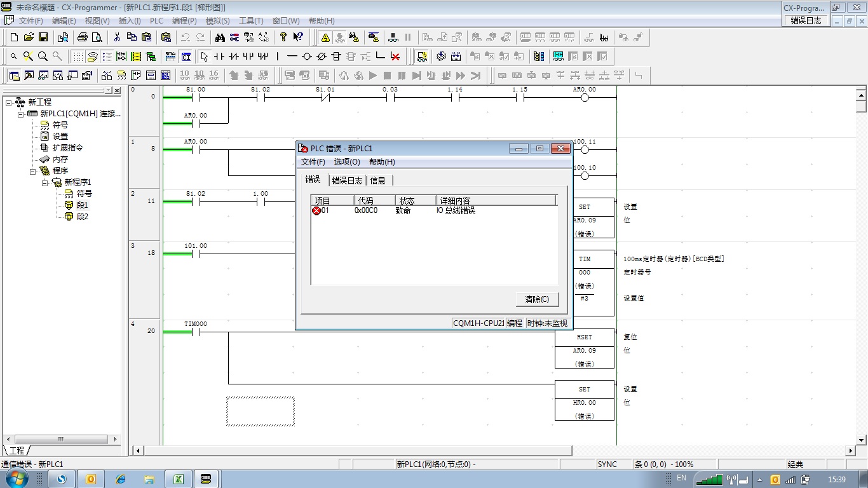Select the new normally open contact tool
This screenshot has height=488, width=868.
click(x=219, y=57)
